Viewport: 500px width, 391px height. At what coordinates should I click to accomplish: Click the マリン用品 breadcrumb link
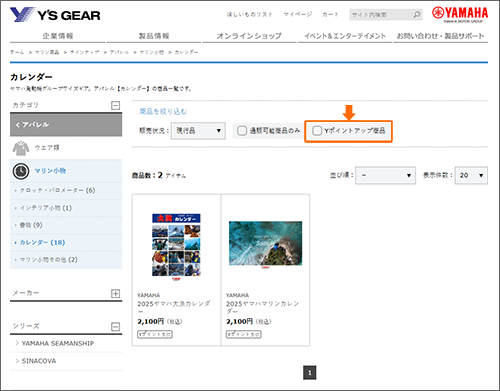47,52
